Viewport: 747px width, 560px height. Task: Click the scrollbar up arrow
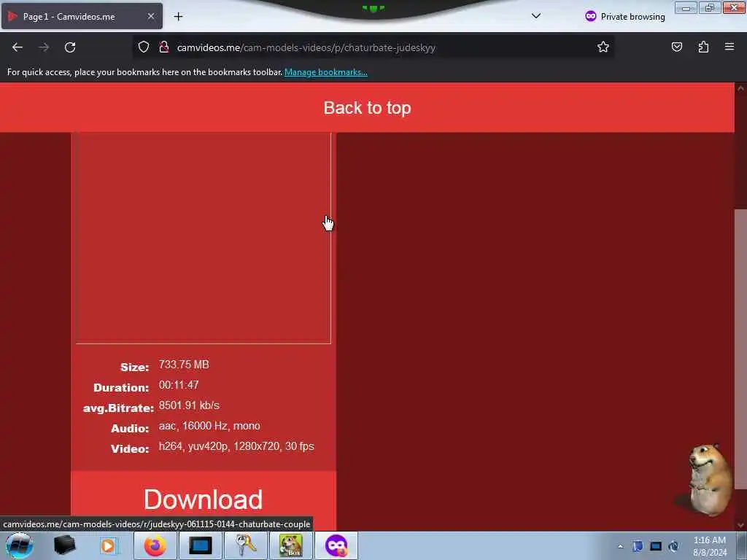(x=740, y=88)
